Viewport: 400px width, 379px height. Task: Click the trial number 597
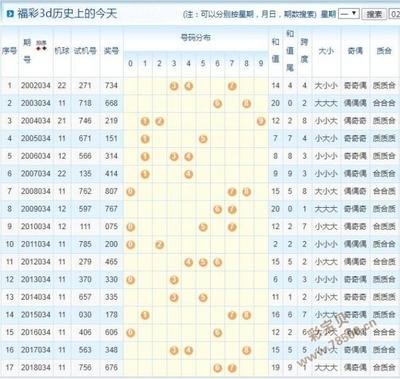pyautogui.click(x=85, y=209)
